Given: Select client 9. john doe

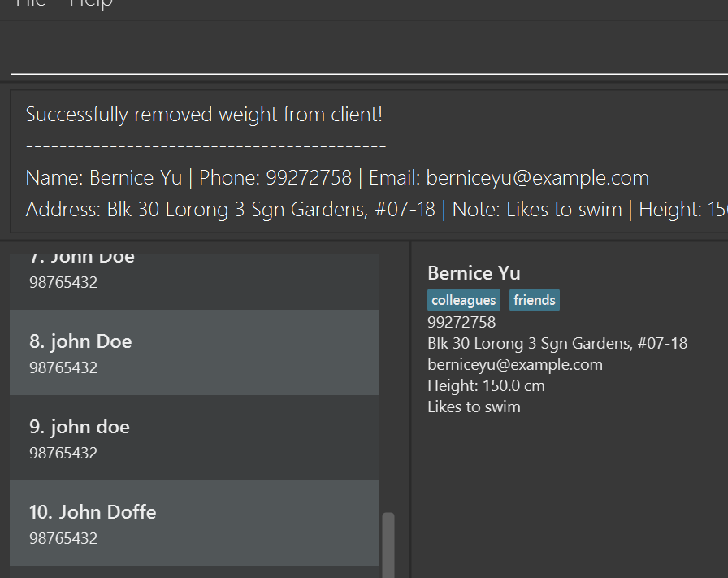Looking at the screenshot, I should pos(193,437).
